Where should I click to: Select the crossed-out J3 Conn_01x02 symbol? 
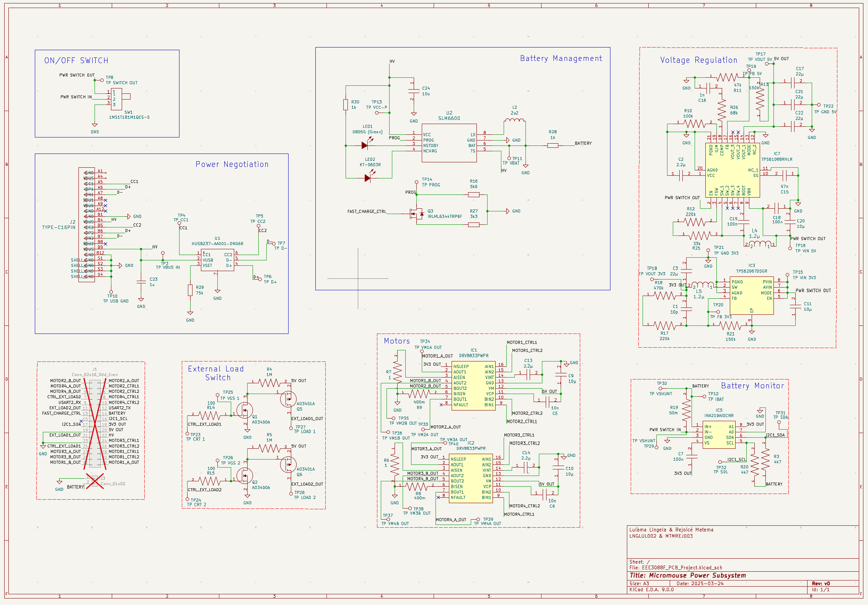[x=95, y=481]
